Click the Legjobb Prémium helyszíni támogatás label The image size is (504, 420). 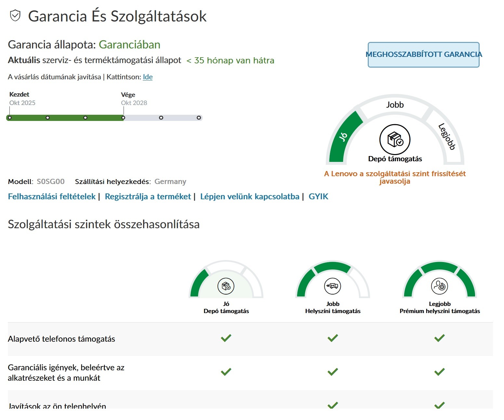click(x=440, y=308)
